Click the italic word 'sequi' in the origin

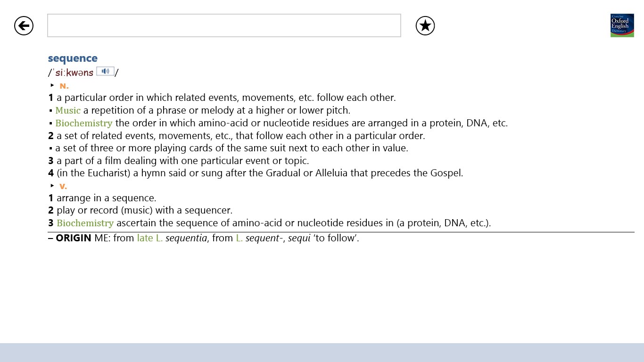pyautogui.click(x=300, y=238)
